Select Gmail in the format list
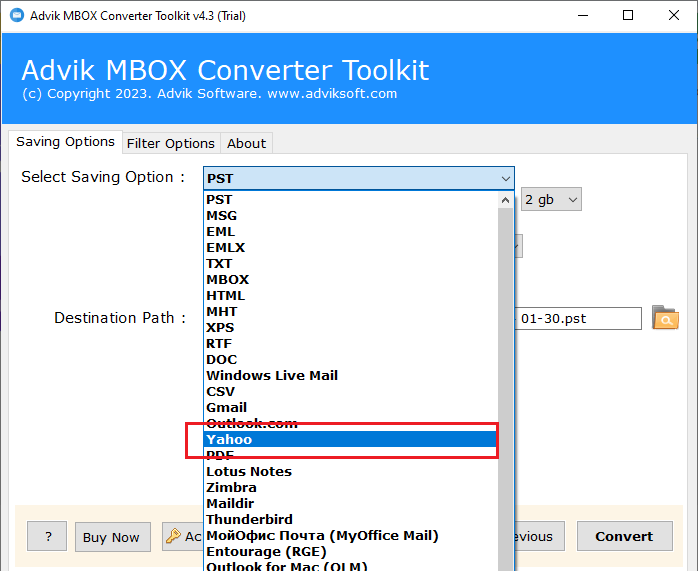This screenshot has height=571, width=698. (x=227, y=408)
